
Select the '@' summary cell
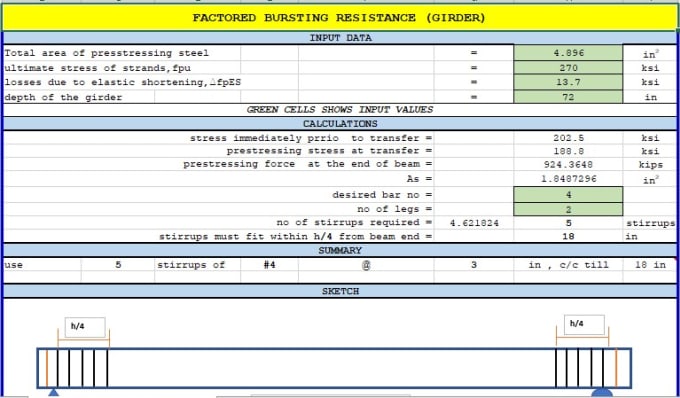[x=366, y=264]
